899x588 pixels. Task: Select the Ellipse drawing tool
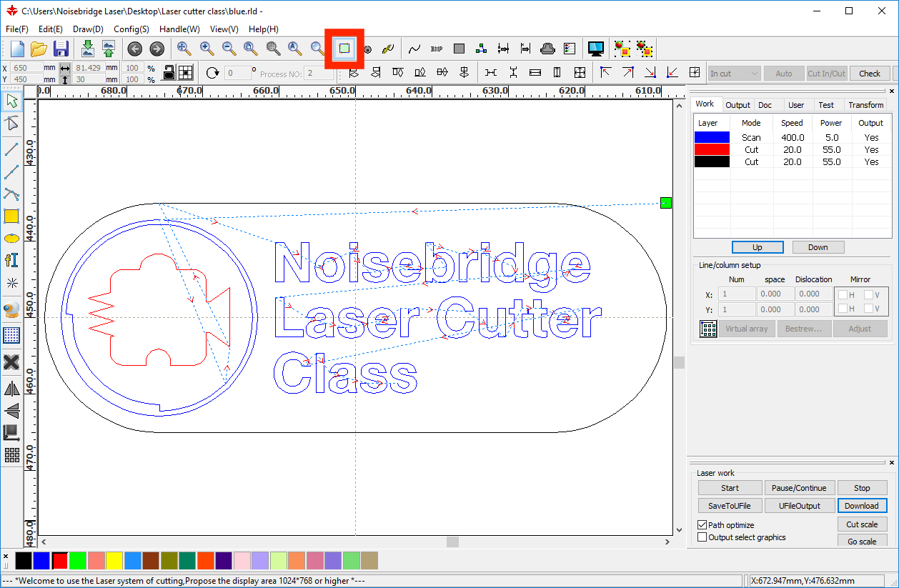tap(11, 239)
